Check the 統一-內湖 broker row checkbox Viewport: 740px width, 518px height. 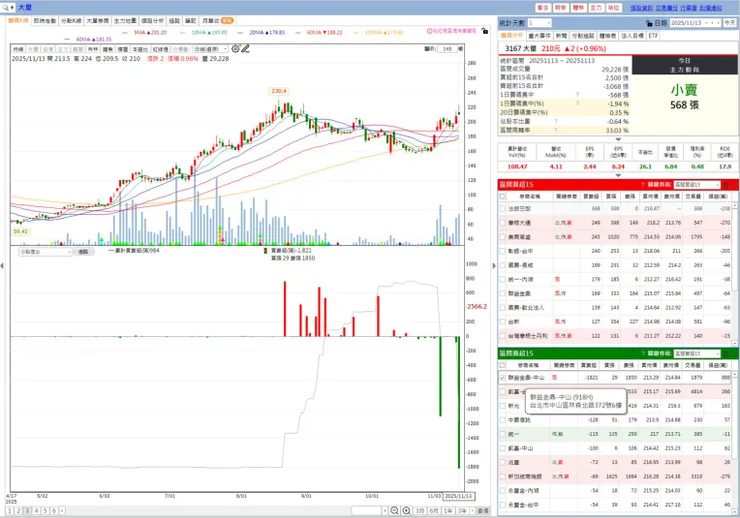pyautogui.click(x=503, y=279)
